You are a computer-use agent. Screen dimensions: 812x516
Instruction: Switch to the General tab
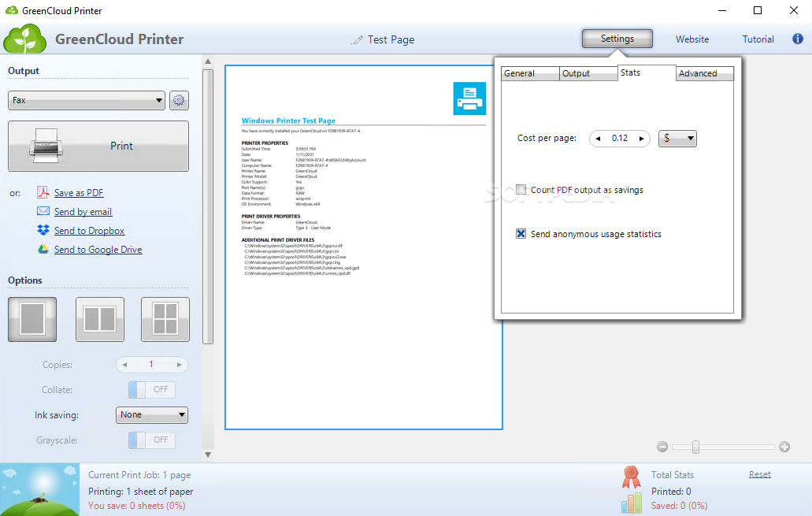pyautogui.click(x=530, y=73)
